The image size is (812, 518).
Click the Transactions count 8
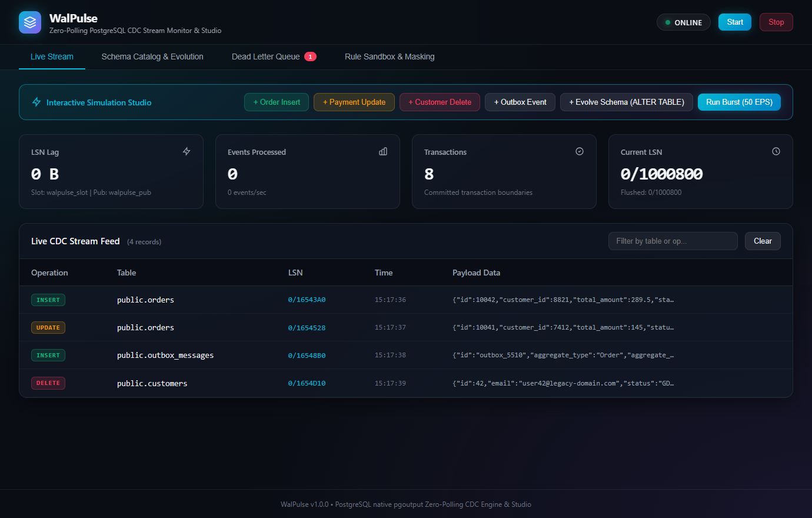click(x=429, y=174)
